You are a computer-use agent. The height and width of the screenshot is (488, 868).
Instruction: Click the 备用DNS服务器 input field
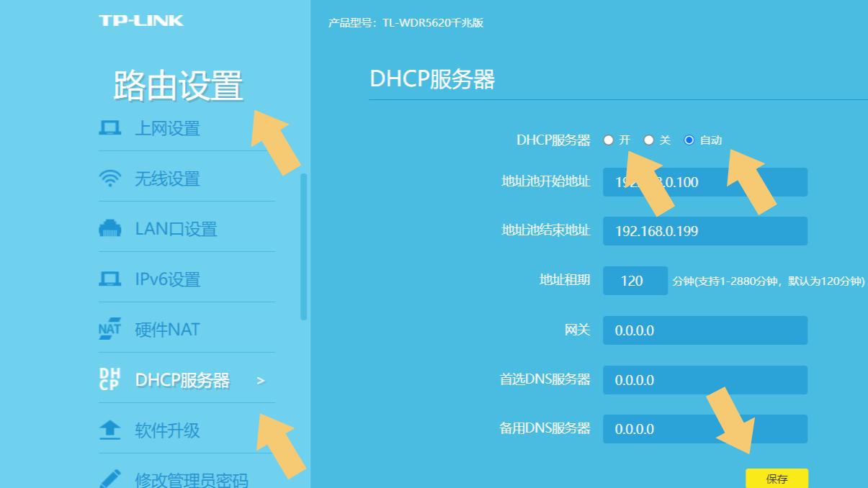point(705,429)
